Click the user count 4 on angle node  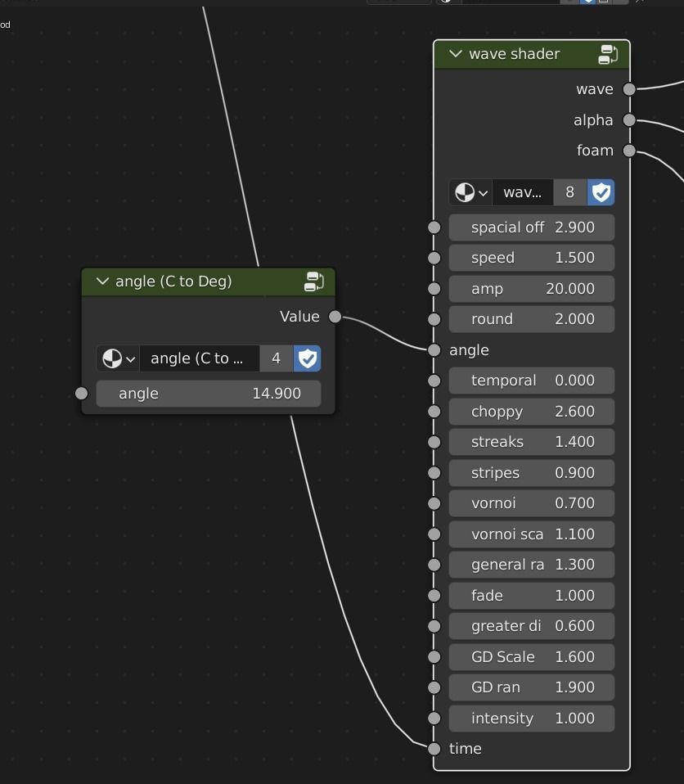point(276,358)
